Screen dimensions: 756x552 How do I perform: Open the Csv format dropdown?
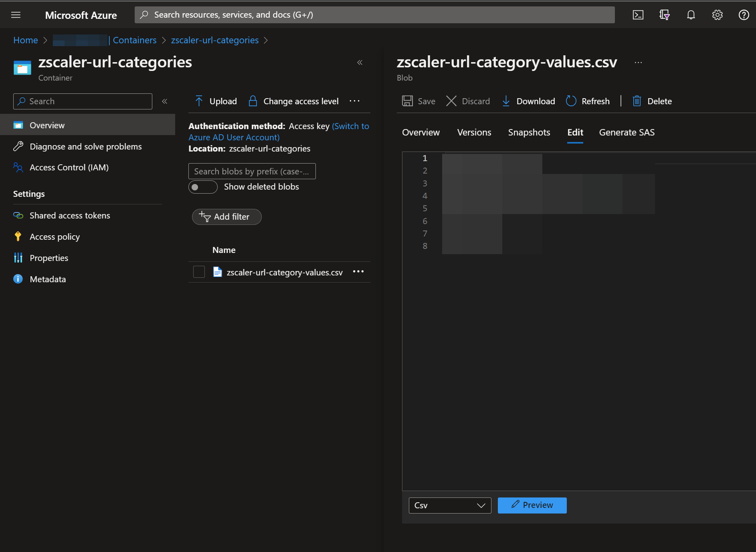[x=450, y=505]
